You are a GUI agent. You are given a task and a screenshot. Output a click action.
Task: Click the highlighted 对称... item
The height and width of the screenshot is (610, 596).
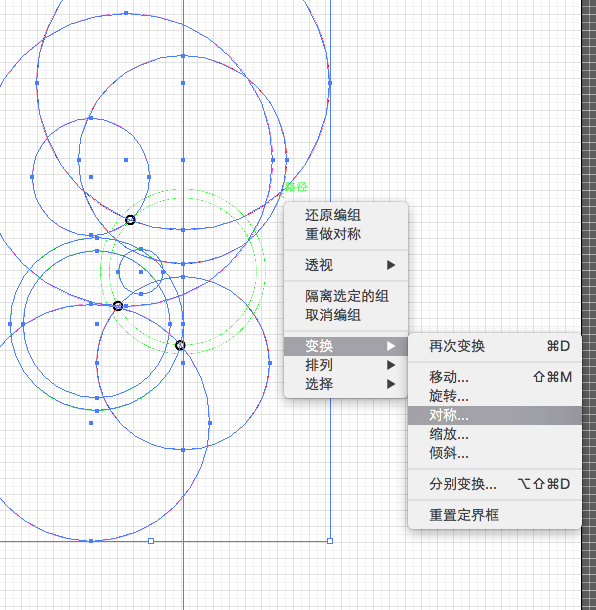(x=495, y=415)
